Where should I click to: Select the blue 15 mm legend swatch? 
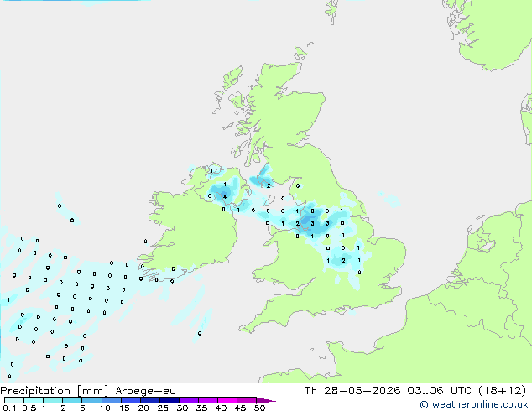(131, 400)
